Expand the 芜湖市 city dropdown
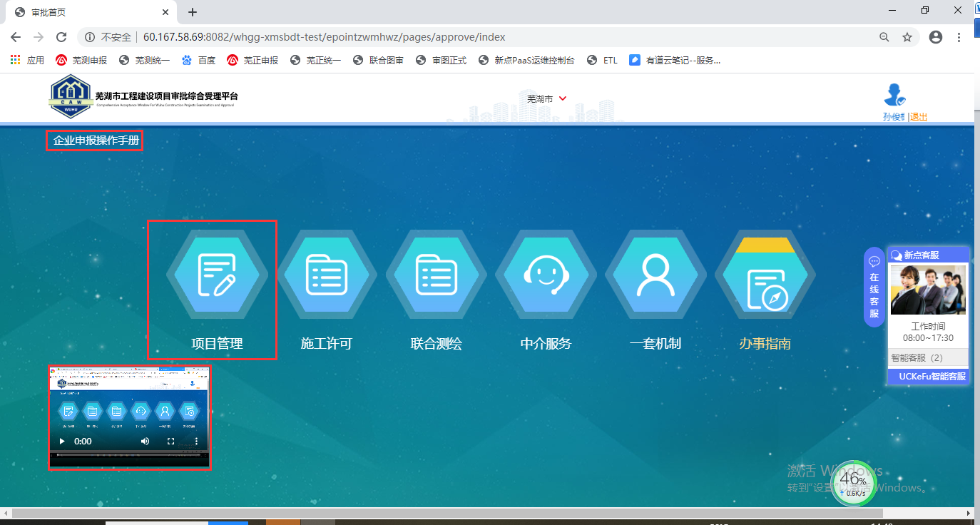Image resolution: width=980 pixels, height=525 pixels. tap(547, 99)
